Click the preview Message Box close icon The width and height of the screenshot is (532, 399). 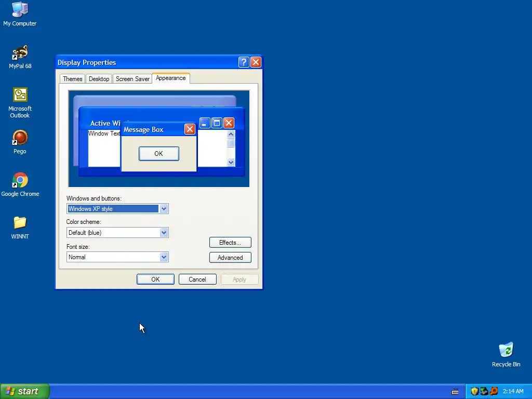tap(190, 129)
